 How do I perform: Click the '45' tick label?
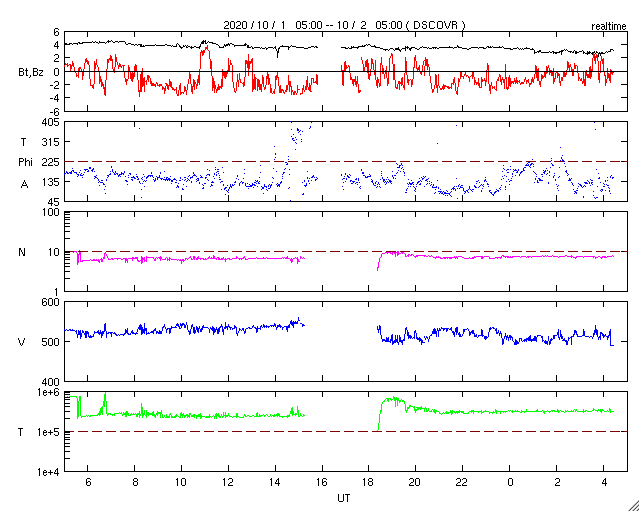(54, 202)
